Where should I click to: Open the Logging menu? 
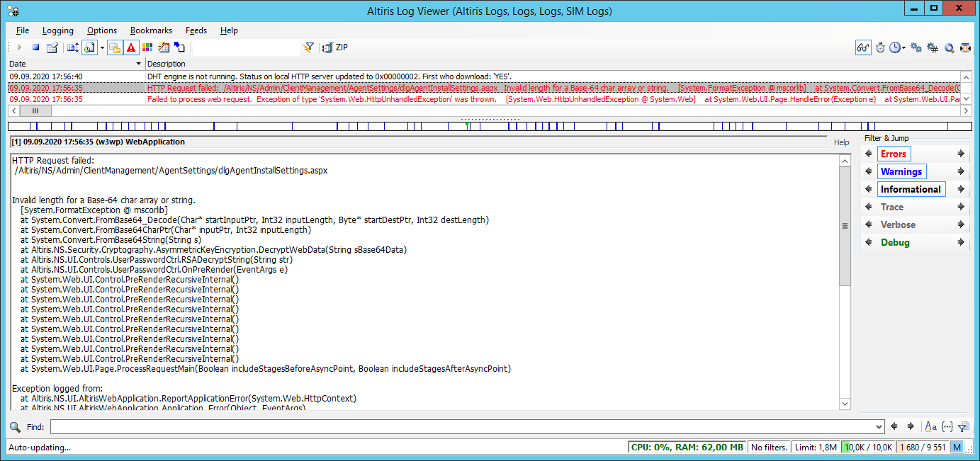pos(57,30)
